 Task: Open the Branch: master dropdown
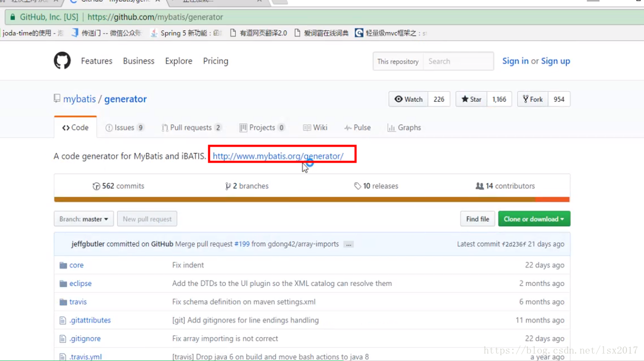(84, 219)
